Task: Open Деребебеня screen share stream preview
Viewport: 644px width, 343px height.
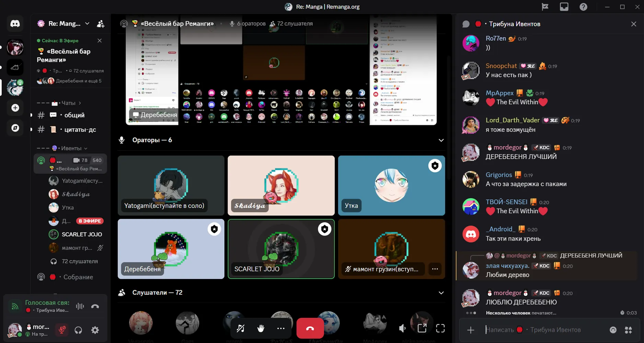Action: click(281, 70)
